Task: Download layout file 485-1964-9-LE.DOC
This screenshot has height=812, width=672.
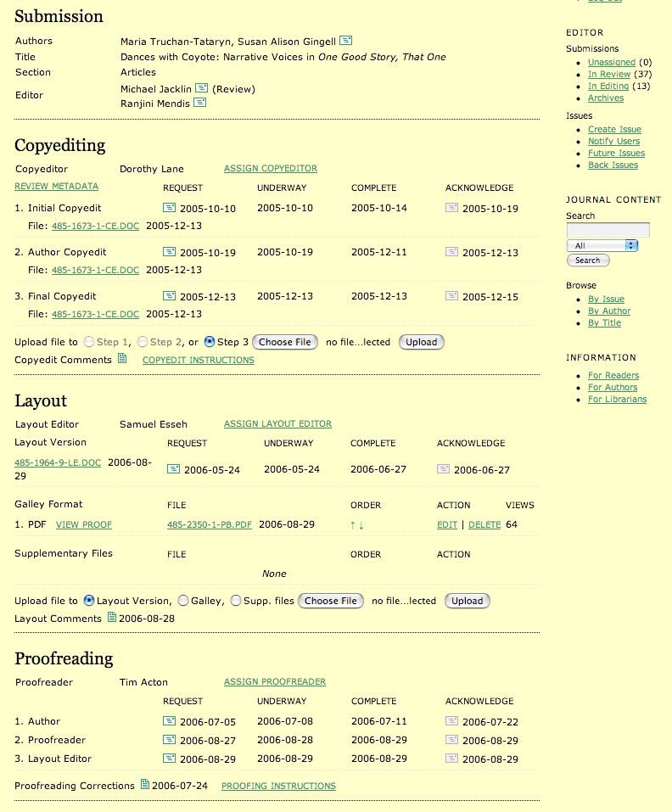Action: 58,462
